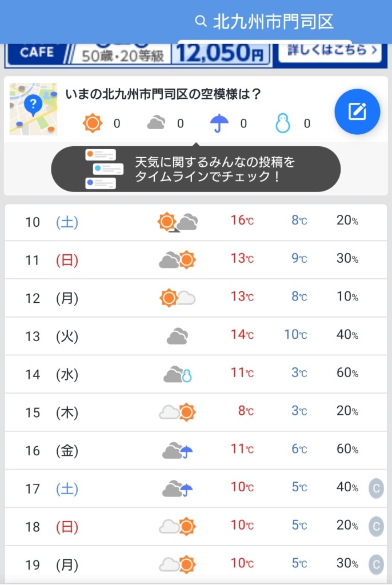Select the blue umbrella rain icon
Screen dimensions: 392x585
coord(219,123)
